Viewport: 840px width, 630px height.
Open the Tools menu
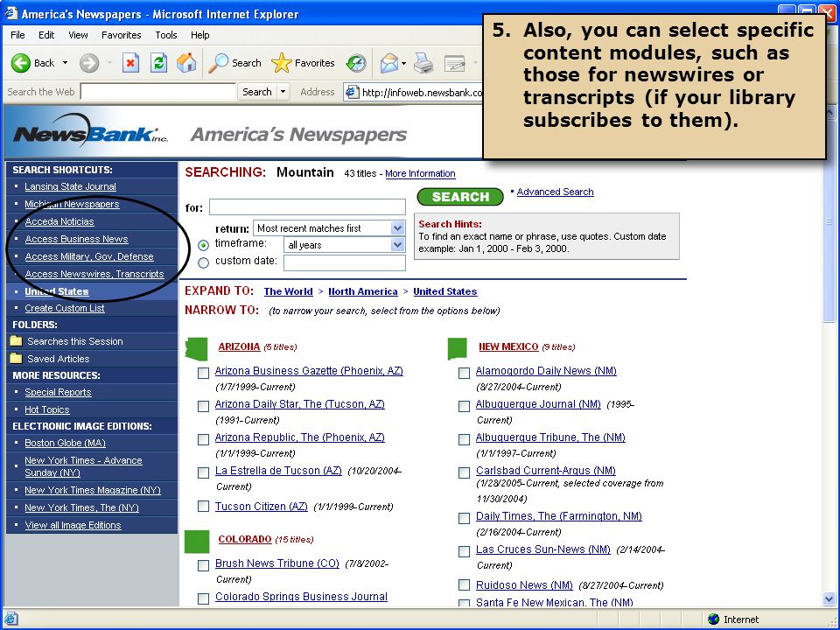point(166,35)
